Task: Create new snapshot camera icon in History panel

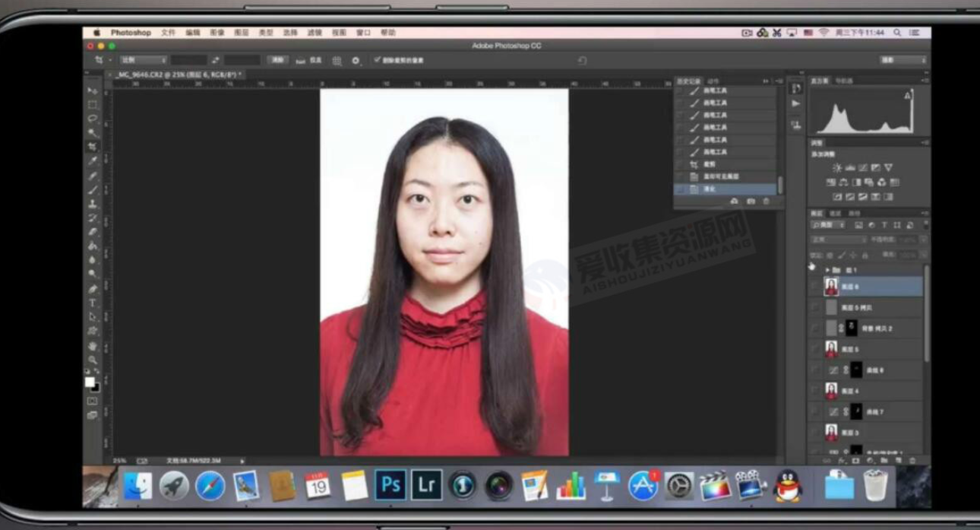Action: point(751,201)
